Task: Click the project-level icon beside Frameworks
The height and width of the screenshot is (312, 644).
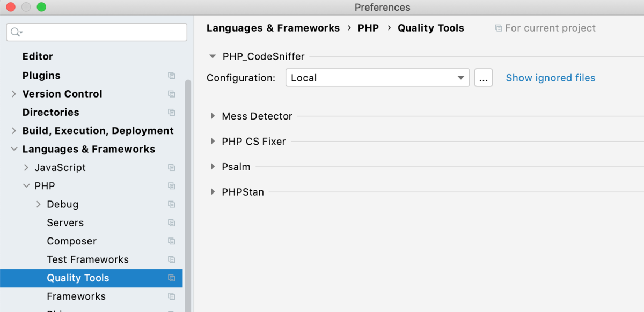Action: 172,296
